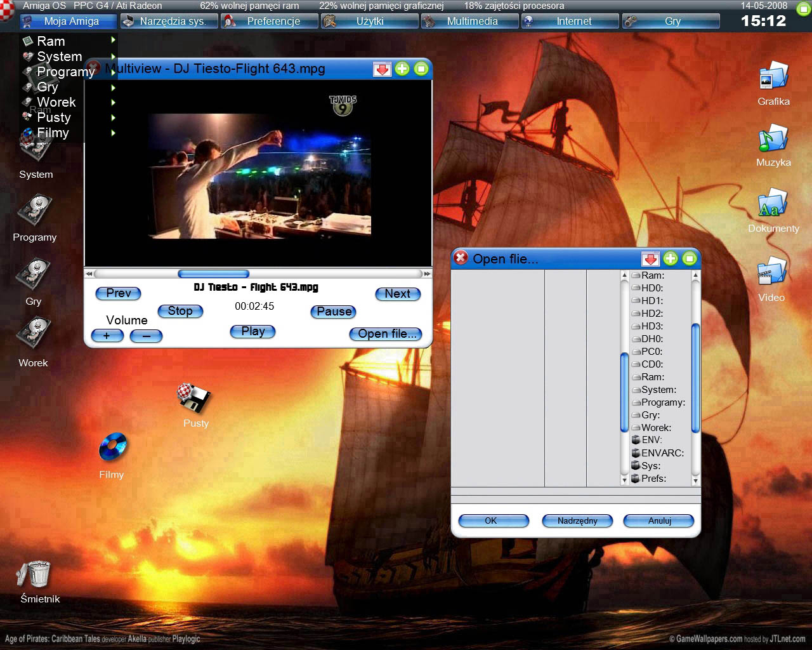Open the Gry menu in top bar
Screen dimensions: 812x650
[x=671, y=21]
